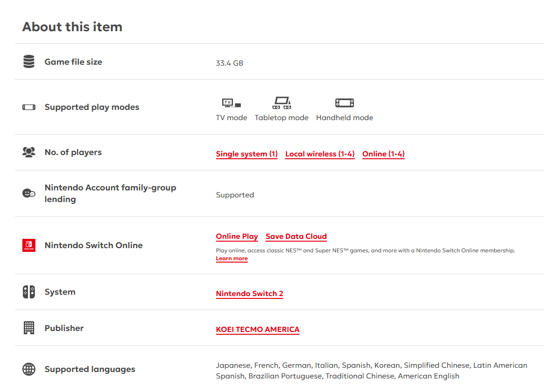Click the No. of players people icon
The height and width of the screenshot is (392, 544).
point(29,152)
